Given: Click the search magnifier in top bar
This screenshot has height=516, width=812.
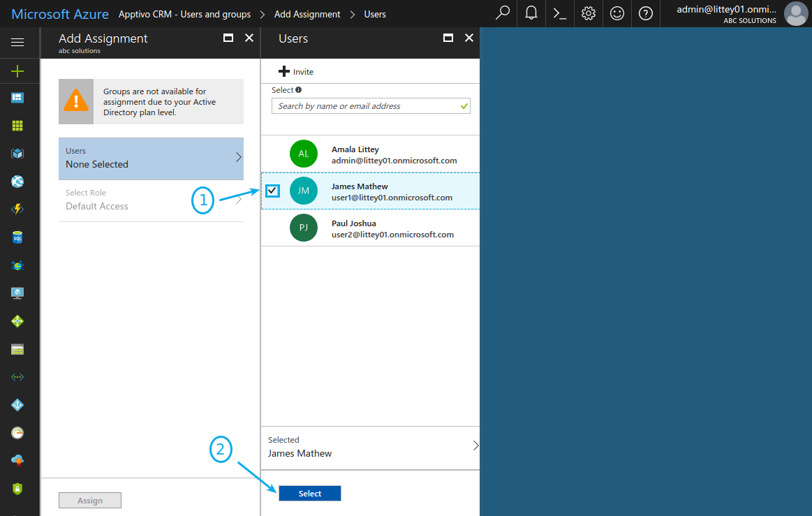Looking at the screenshot, I should (x=502, y=13).
